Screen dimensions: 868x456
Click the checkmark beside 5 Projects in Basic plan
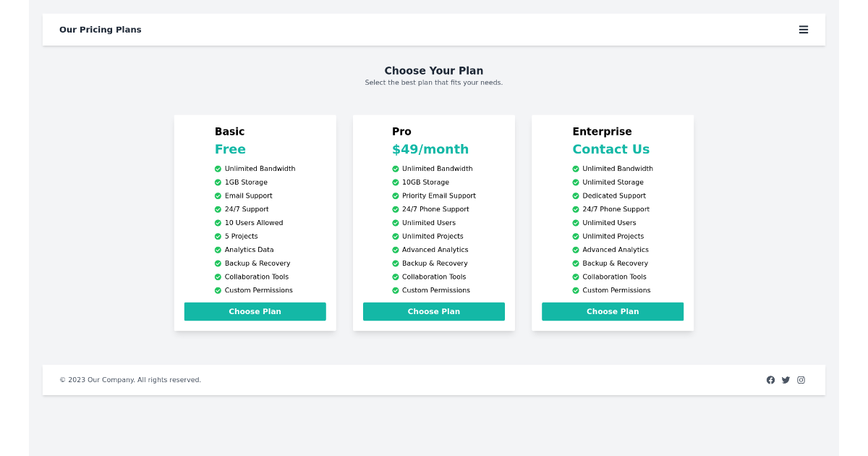point(217,236)
